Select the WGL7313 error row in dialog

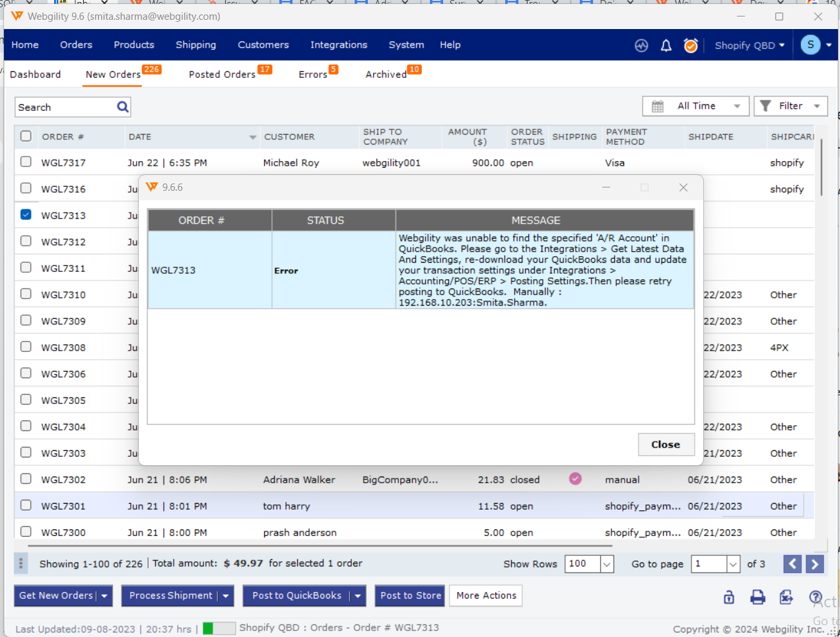click(x=421, y=270)
